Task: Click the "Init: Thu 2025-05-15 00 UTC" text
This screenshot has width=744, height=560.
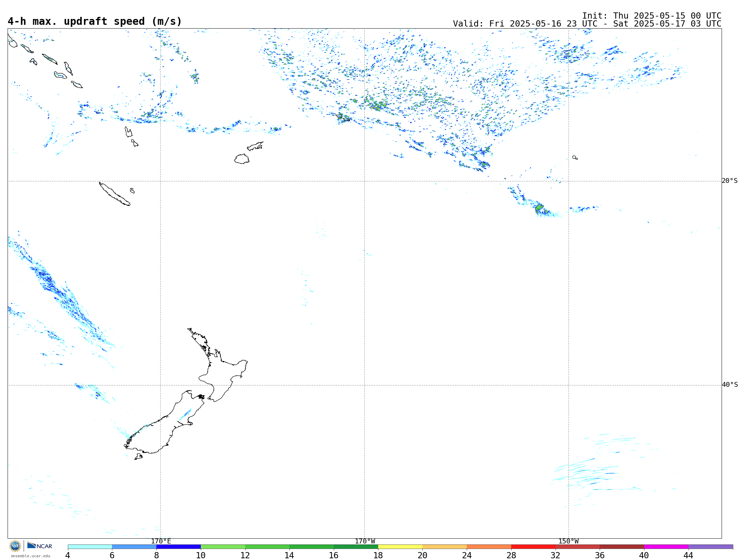Action: (x=652, y=16)
